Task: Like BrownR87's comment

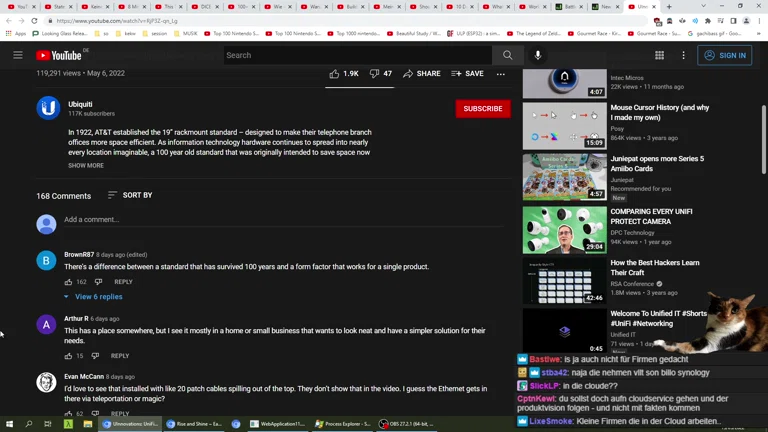Action: click(68, 282)
